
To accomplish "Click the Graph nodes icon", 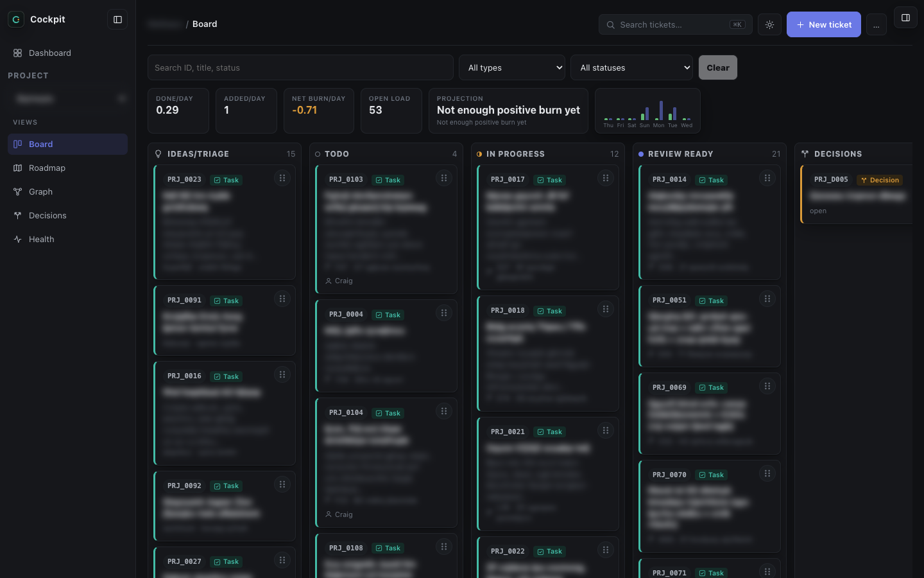I will (x=17, y=191).
